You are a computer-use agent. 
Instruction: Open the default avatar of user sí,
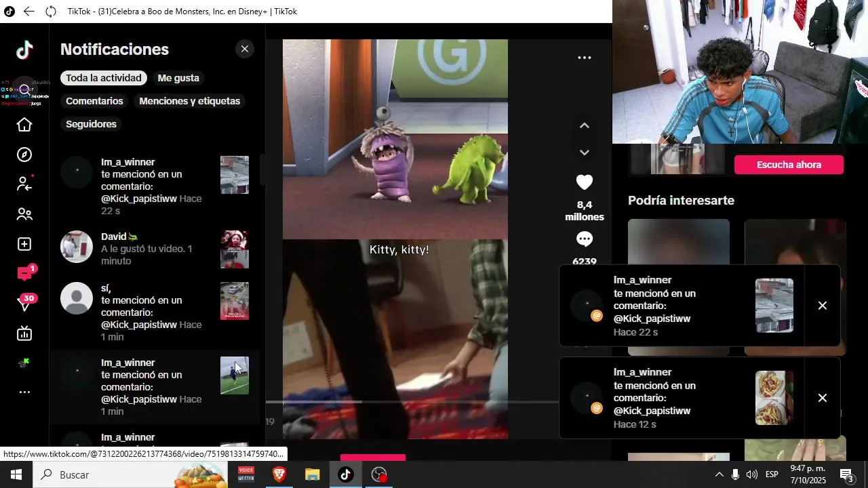(77, 298)
